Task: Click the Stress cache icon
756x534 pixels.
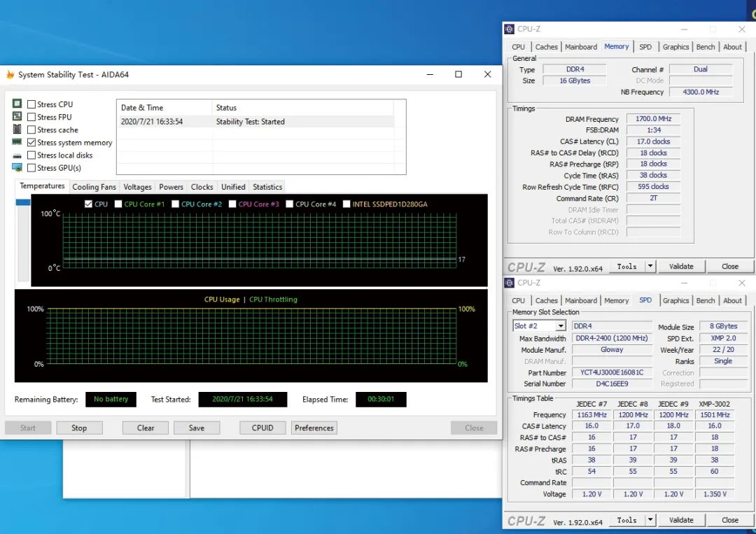Action: click(17, 129)
